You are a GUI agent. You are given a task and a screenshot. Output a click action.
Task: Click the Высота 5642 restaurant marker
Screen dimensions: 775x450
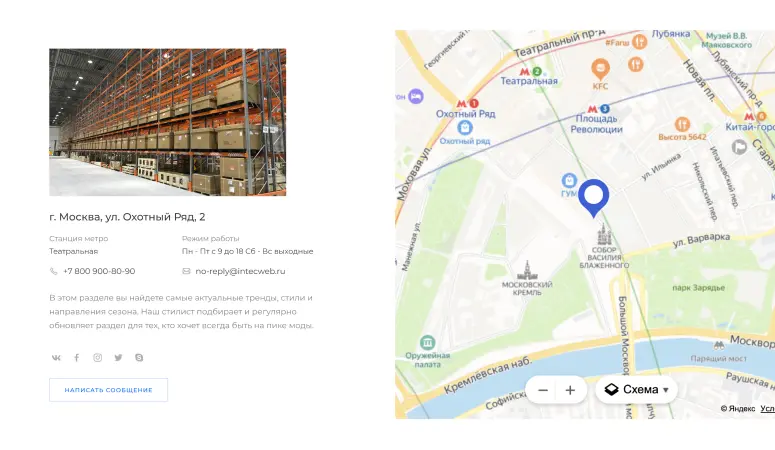click(x=682, y=124)
